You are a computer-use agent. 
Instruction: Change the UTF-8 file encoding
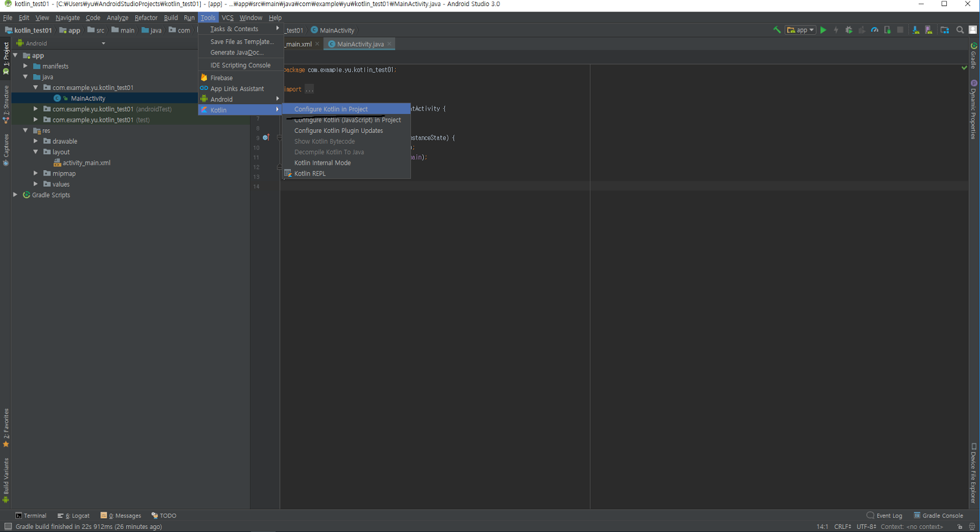pyautogui.click(x=866, y=526)
